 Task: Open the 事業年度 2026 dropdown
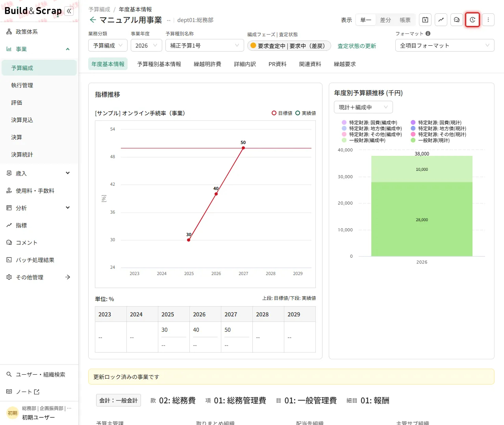point(146,45)
